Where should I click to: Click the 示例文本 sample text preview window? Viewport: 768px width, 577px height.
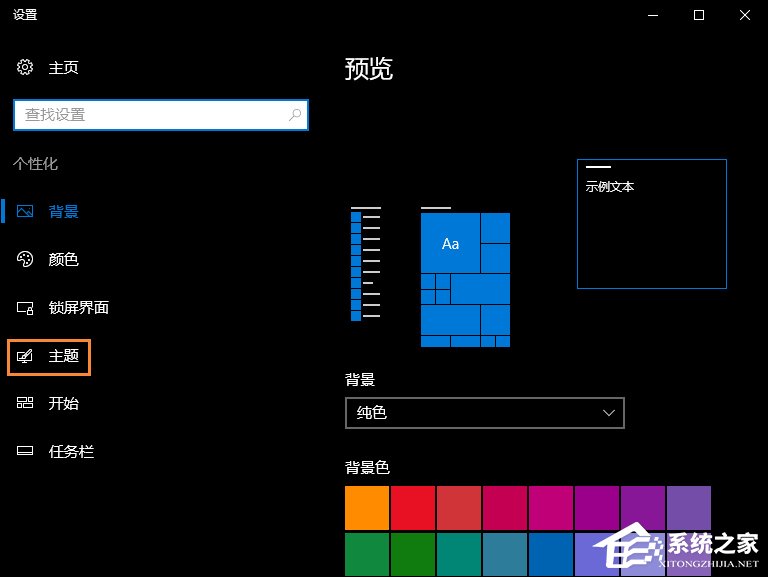(x=652, y=224)
